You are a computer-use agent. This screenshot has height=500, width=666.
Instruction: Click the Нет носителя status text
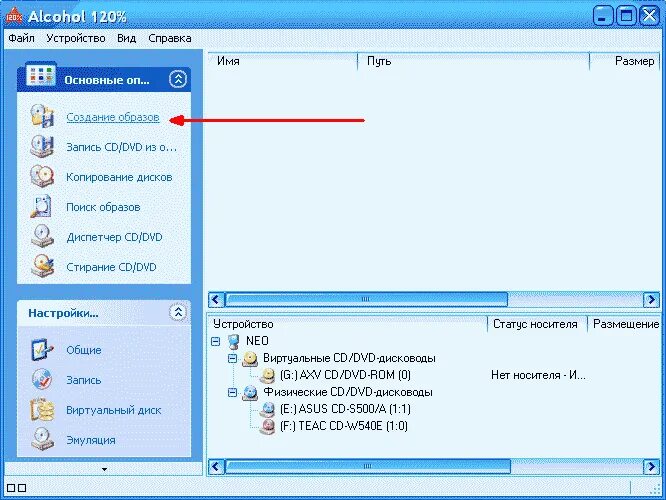538,376
